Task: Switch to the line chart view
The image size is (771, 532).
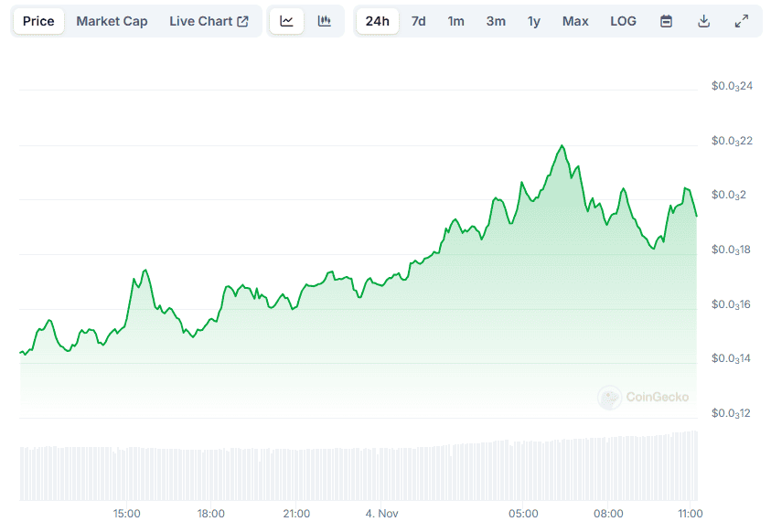Action: point(286,21)
